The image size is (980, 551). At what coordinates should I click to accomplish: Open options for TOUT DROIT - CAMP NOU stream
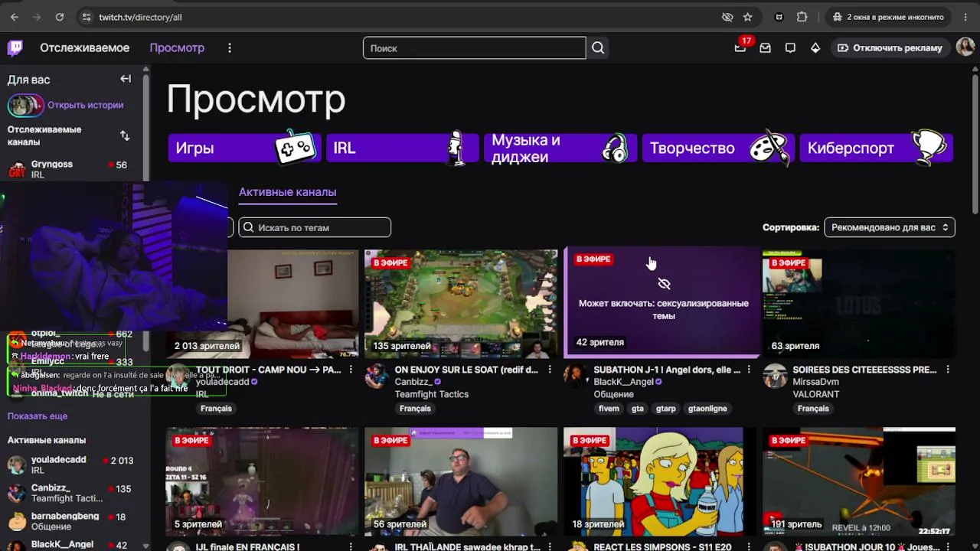351,370
